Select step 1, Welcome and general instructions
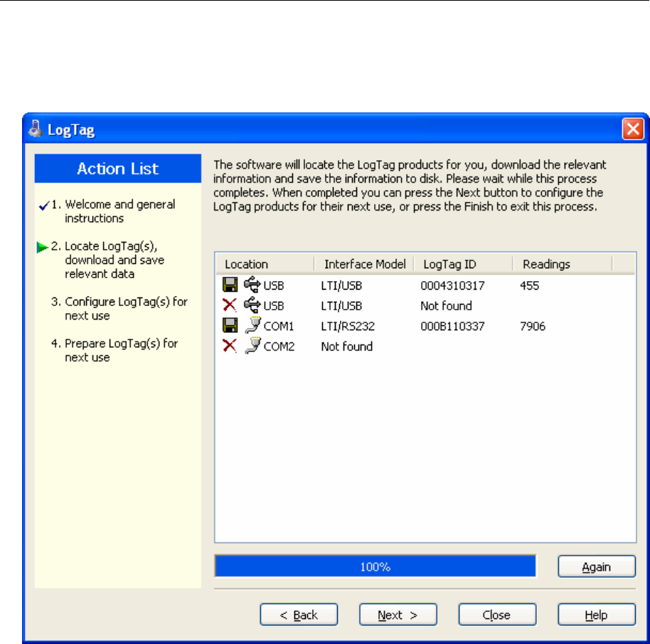The height and width of the screenshot is (644, 650). (114, 211)
